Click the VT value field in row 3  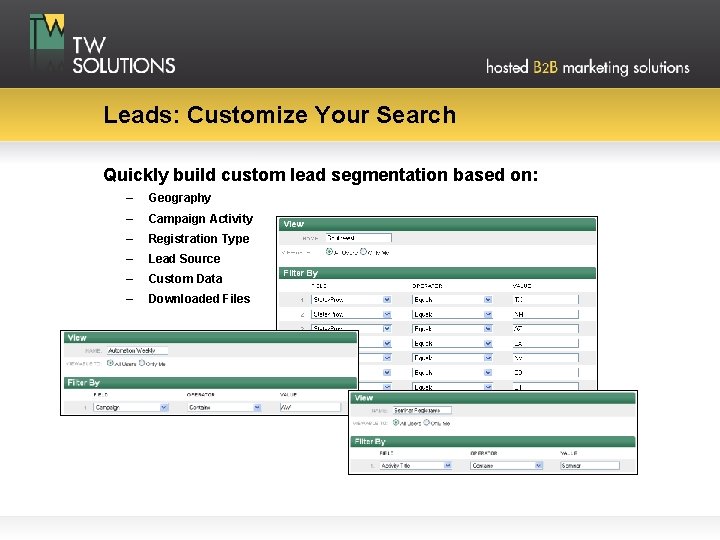(x=546, y=329)
